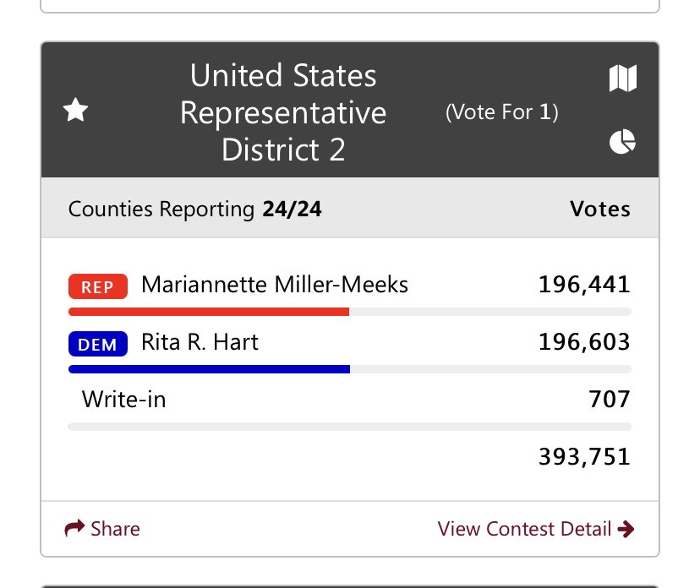The image size is (700, 588).
Task: Click the red REP party badge
Action: [x=97, y=286]
